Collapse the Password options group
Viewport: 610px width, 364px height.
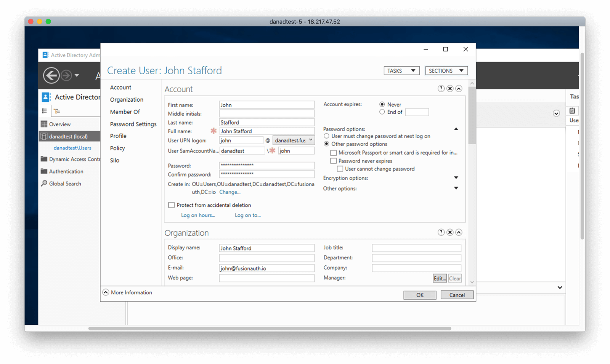456,129
